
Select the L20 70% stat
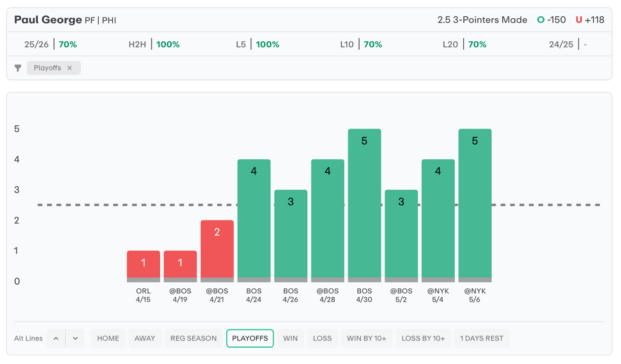click(x=465, y=44)
